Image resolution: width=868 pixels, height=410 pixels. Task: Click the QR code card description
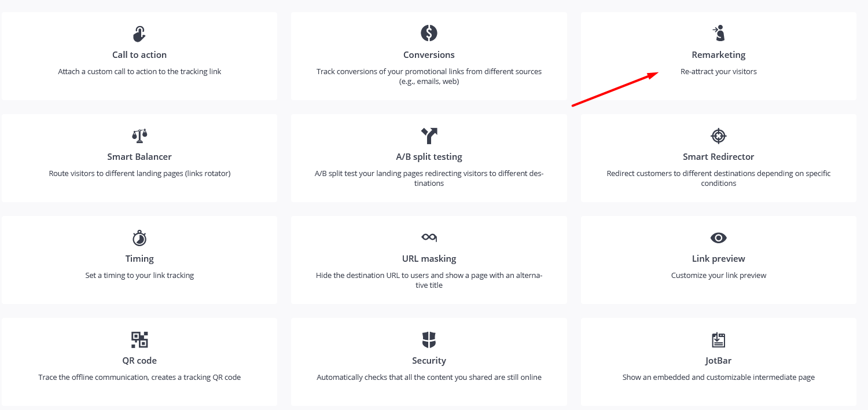(139, 378)
